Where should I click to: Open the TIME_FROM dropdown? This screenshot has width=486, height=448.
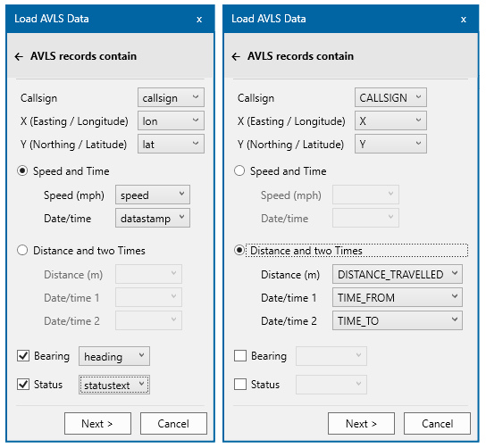pyautogui.click(x=398, y=297)
